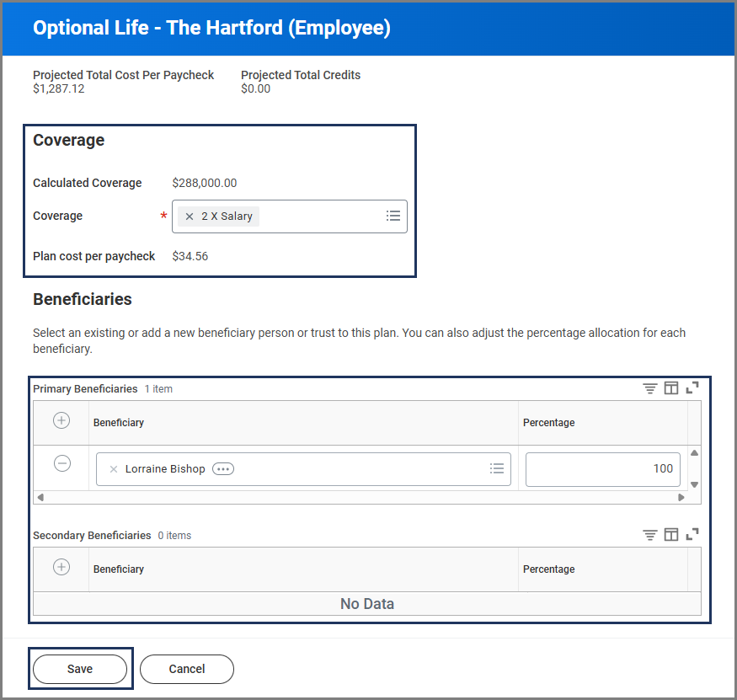
Task: Remove the Lorraine Bishop beneficiary row
Action: (61, 463)
